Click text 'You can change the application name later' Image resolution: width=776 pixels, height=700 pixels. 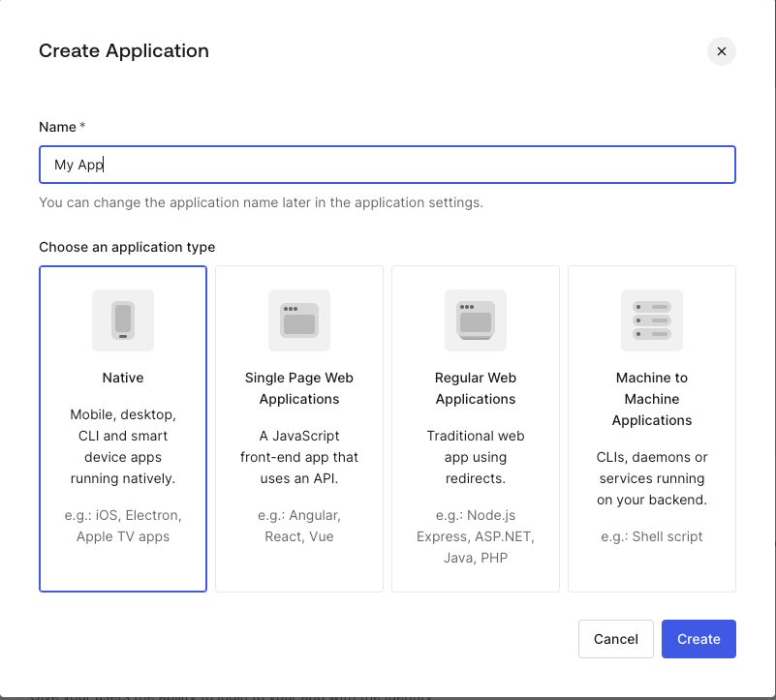click(261, 202)
